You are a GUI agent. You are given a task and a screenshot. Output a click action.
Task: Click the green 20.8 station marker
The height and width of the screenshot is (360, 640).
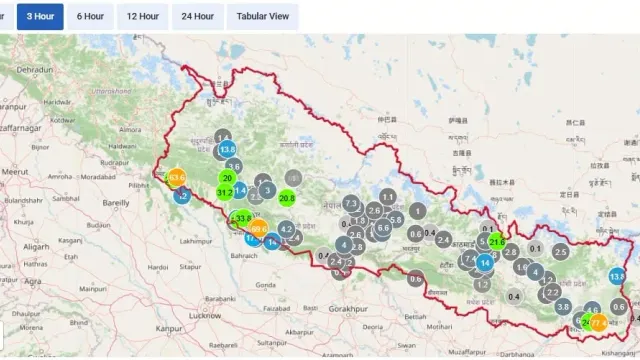287,198
